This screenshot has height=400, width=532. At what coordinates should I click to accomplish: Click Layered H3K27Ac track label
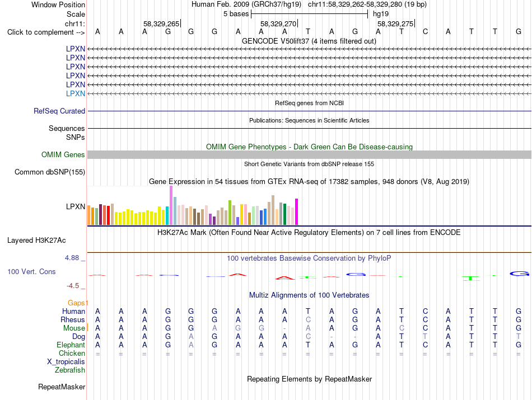36,241
